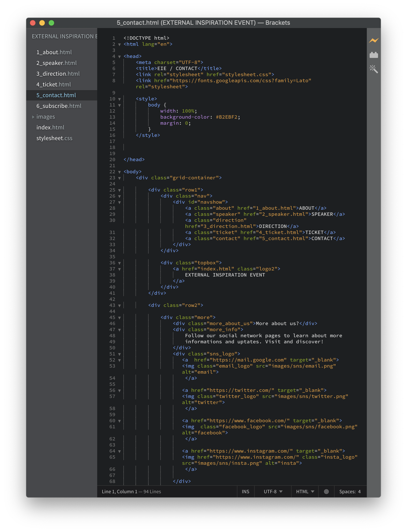Screen dimensions: 407x532
Task: Click the indent size value 4
Action: (x=359, y=491)
